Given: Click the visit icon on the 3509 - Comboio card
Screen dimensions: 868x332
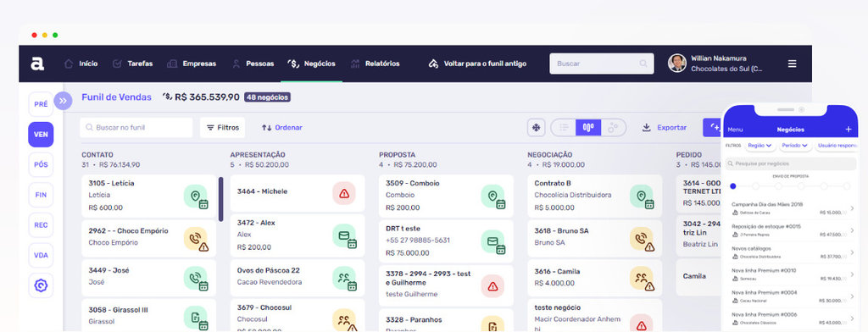Looking at the screenshot, I should [x=493, y=196].
